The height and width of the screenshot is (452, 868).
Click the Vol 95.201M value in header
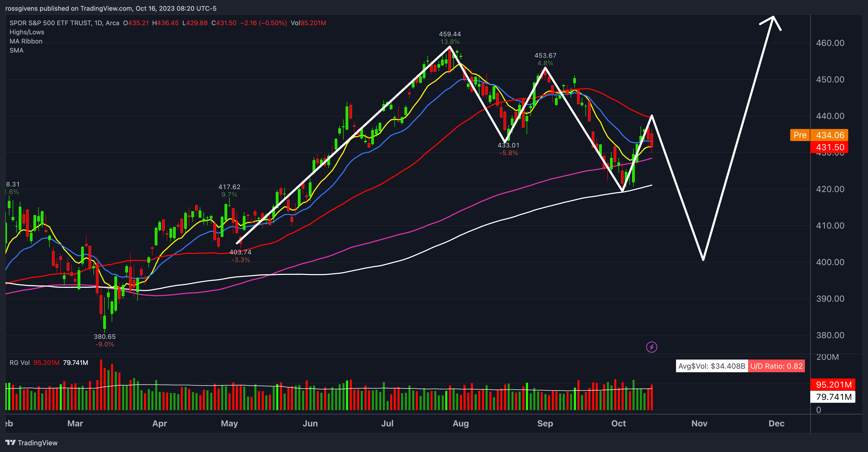(x=308, y=23)
